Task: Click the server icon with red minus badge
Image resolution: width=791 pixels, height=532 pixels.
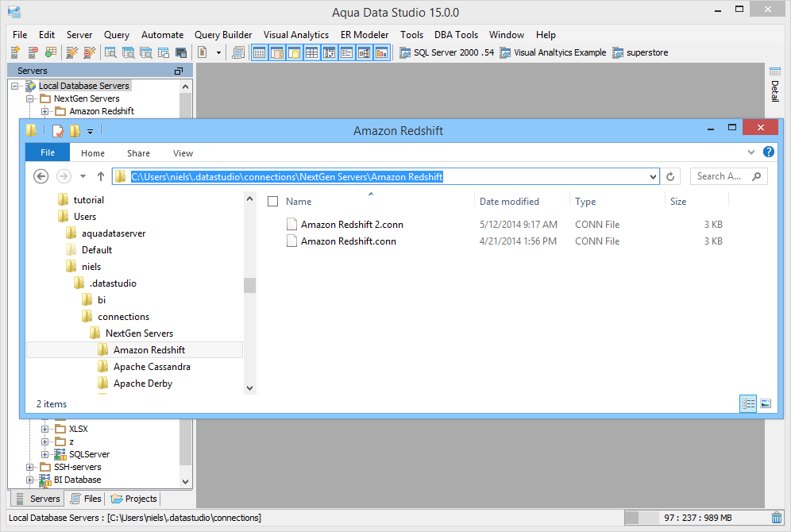Action: 33,52
